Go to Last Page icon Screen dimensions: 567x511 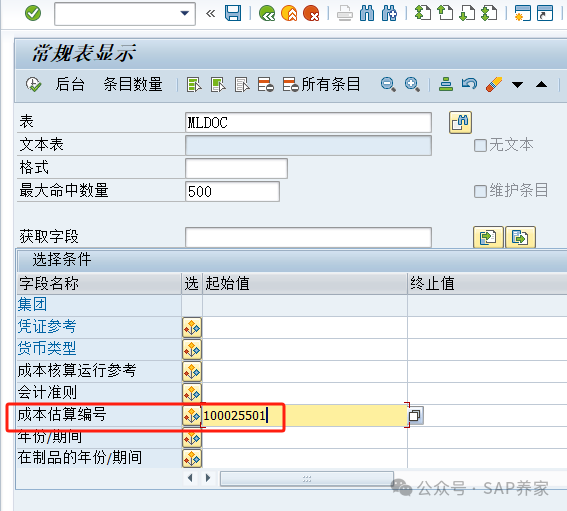coord(489,13)
